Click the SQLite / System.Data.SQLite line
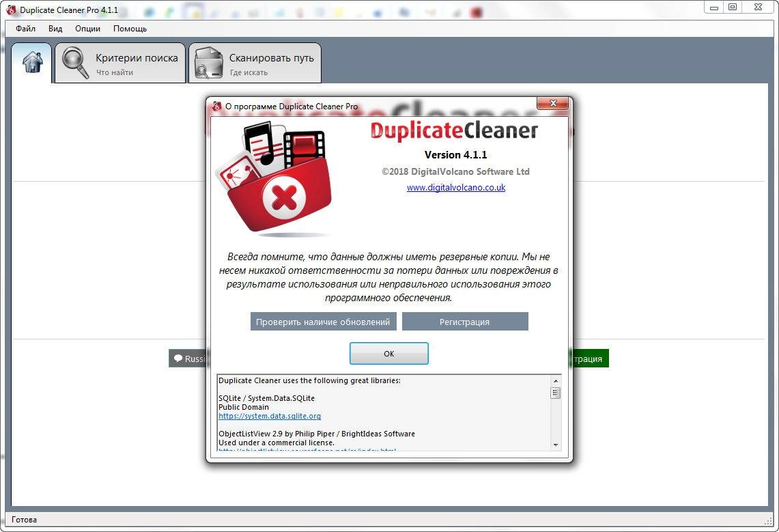The width and height of the screenshot is (779, 532). coord(266,398)
